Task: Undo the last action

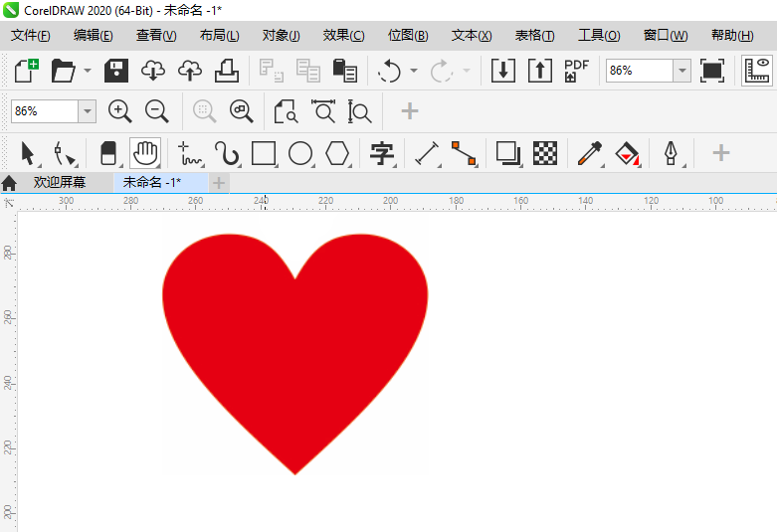Action: click(389, 71)
